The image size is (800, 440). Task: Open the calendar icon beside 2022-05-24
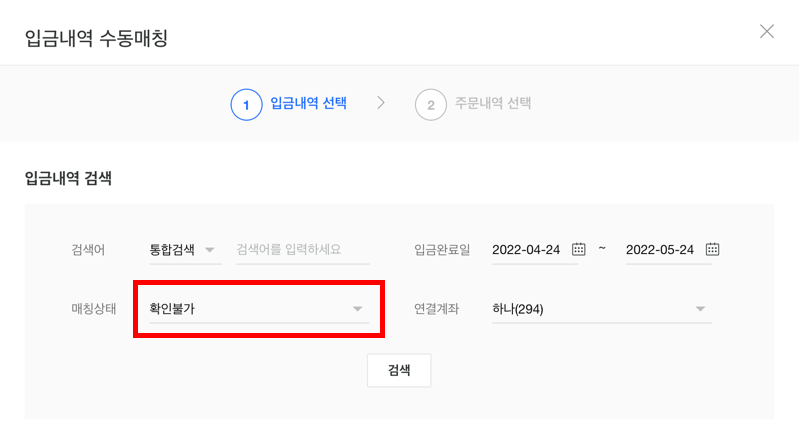tap(712, 249)
